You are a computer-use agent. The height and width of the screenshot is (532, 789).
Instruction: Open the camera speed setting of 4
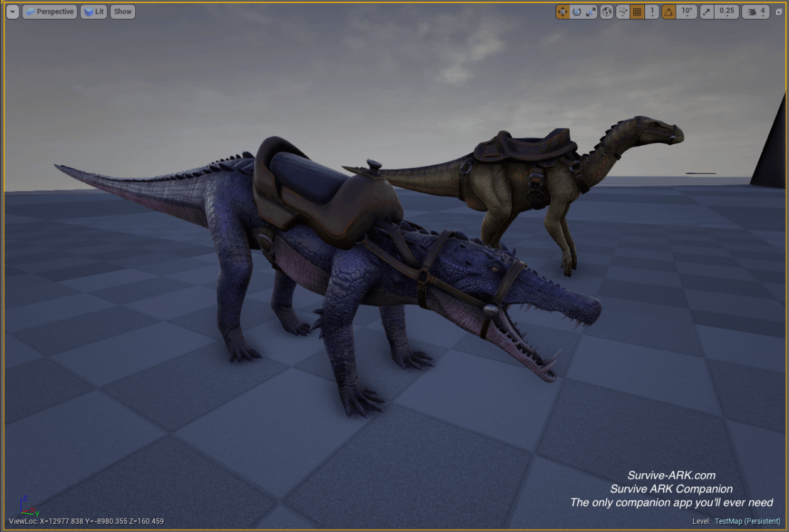click(756, 11)
